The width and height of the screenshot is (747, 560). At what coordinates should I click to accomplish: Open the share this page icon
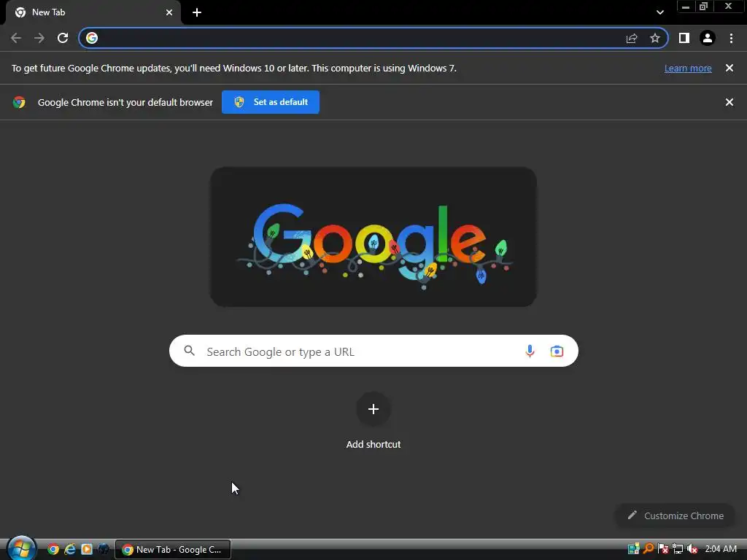click(632, 38)
